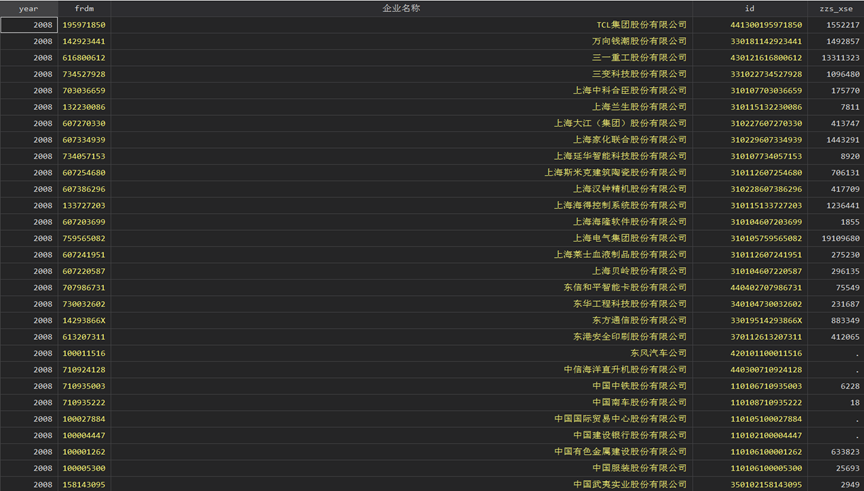This screenshot has height=491, width=864.
Task: Click zzs_xse value 19109680
Action: [x=840, y=239]
